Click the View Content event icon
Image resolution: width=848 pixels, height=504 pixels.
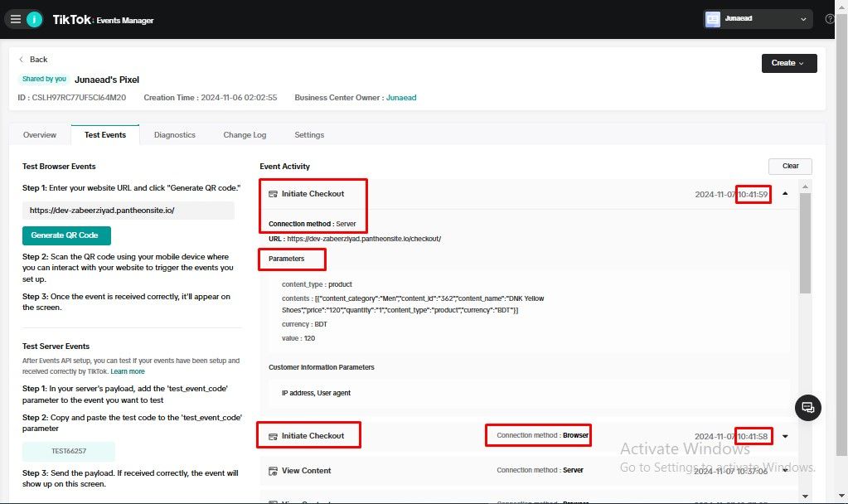coord(273,471)
